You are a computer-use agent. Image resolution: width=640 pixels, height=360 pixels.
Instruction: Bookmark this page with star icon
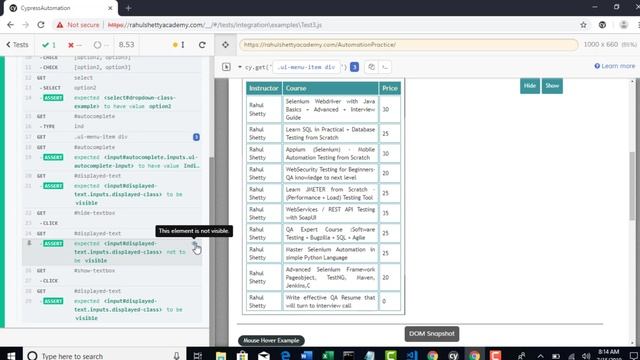click(x=583, y=25)
